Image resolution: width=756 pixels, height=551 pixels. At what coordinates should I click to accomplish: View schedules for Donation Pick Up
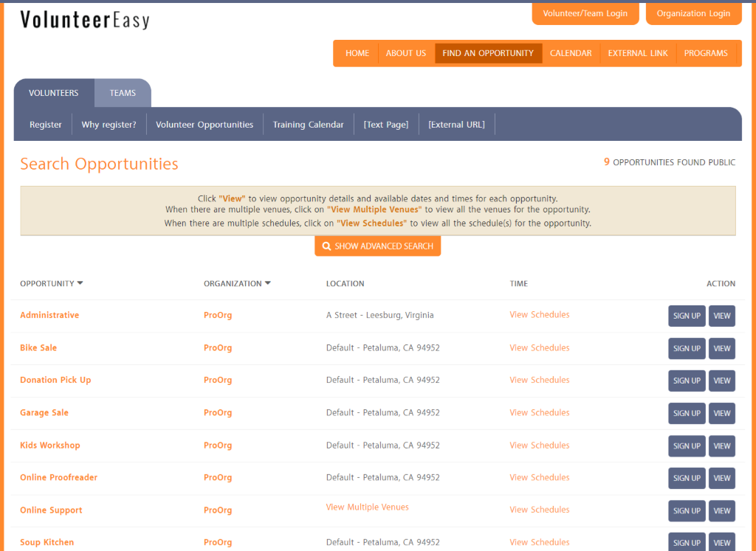click(x=540, y=380)
